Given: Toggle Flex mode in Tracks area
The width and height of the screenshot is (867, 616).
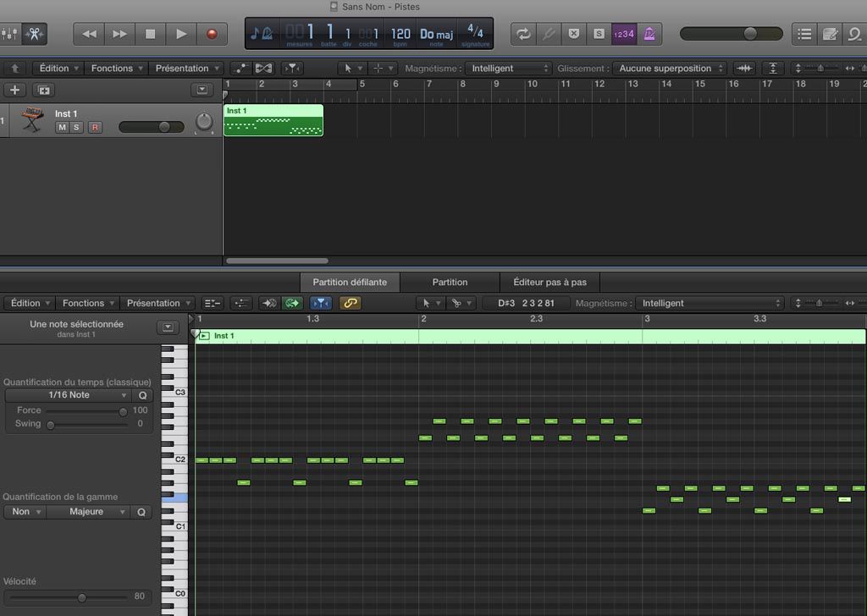Looking at the screenshot, I should coord(264,68).
